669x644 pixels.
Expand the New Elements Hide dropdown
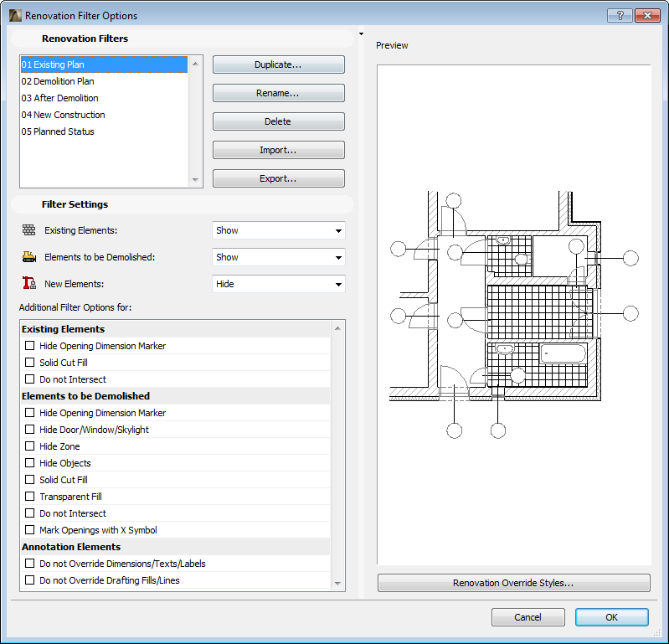(x=278, y=284)
